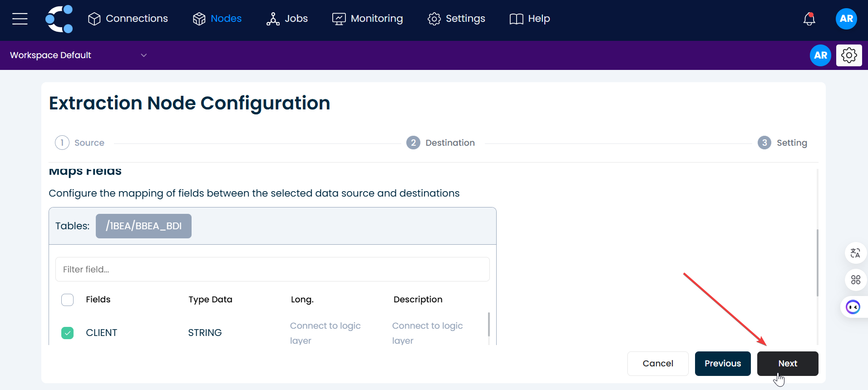The width and height of the screenshot is (868, 390).
Task: Jump to the Destination step
Action: (440, 143)
